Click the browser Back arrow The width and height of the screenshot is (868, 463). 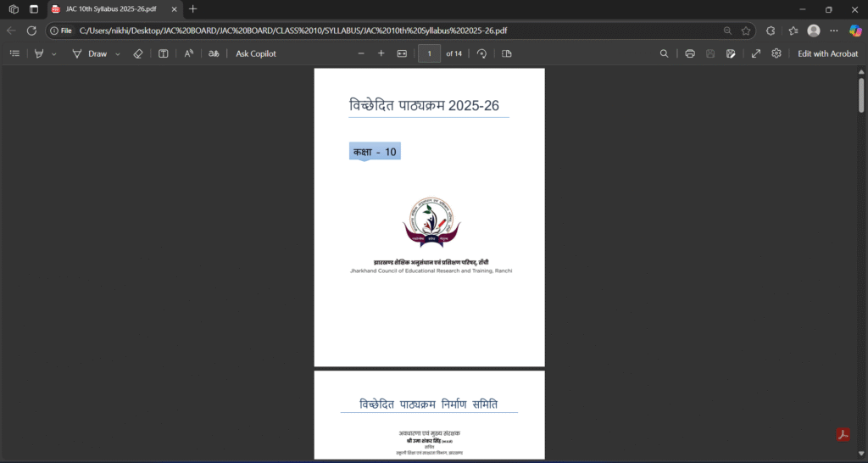click(x=12, y=31)
